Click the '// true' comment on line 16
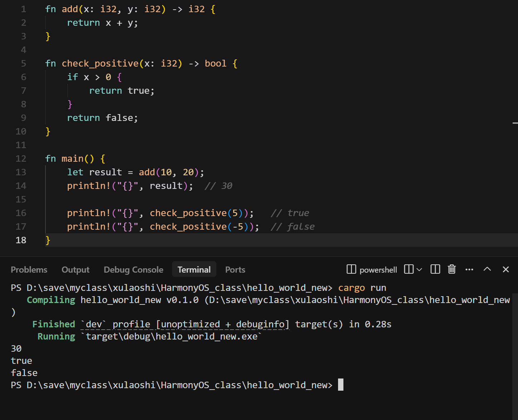This screenshot has width=518, height=420. click(290, 213)
